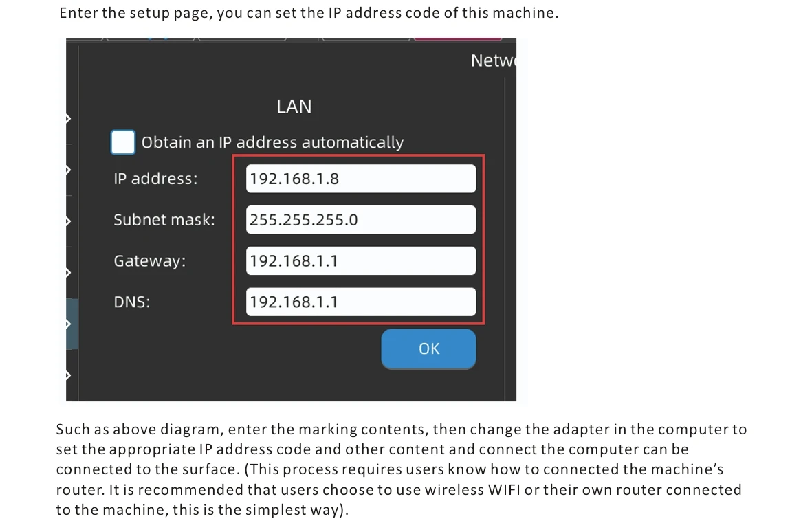
Task: Open the sidebar chevron beside the Subnet mask row
Action: click(x=68, y=221)
